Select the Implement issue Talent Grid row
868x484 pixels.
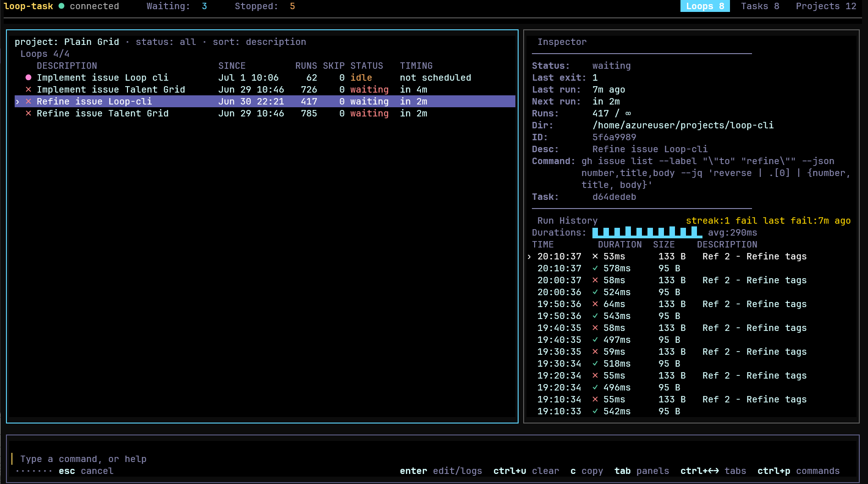pos(265,89)
